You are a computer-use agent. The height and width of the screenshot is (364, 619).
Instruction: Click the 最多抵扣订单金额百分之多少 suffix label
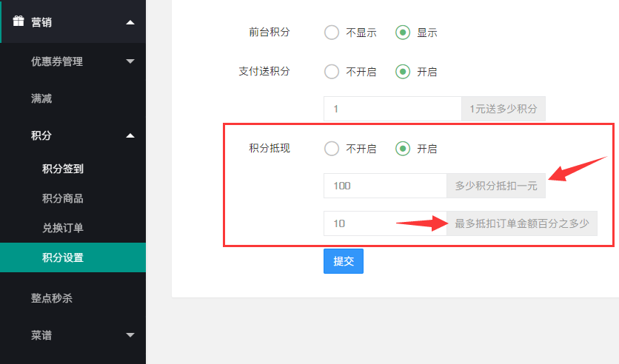[x=522, y=223]
